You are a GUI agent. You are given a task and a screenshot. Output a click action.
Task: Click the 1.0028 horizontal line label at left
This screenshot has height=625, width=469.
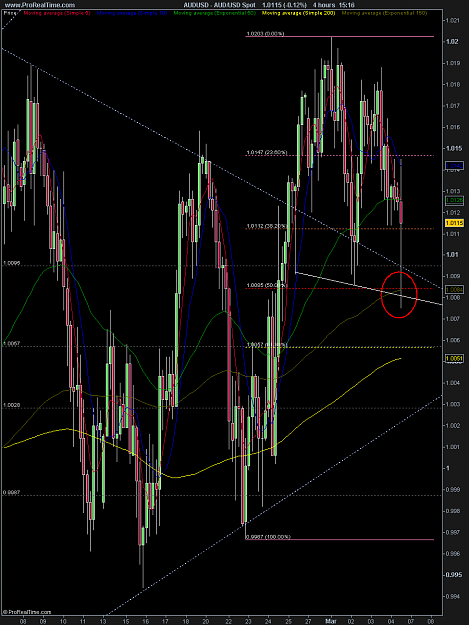coord(11,405)
